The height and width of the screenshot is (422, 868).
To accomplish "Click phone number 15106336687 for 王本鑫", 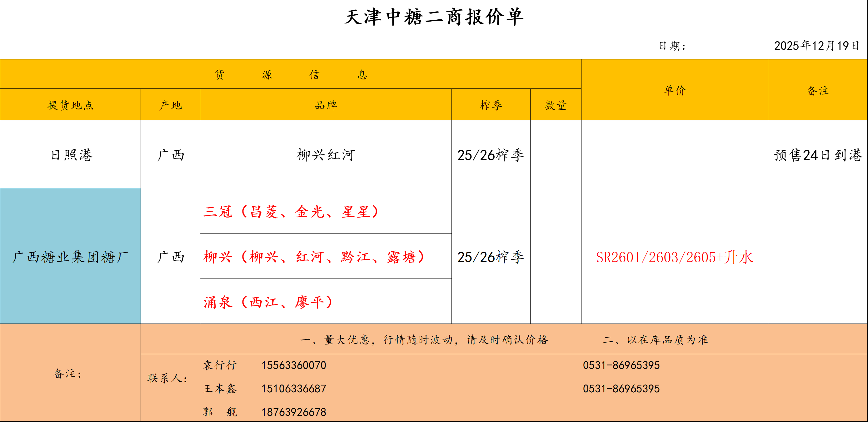I will click(293, 389).
